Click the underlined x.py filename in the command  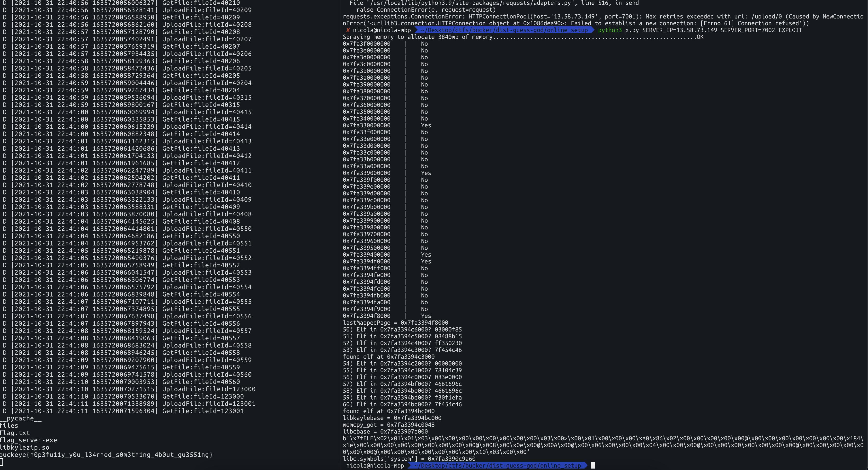(x=632, y=30)
